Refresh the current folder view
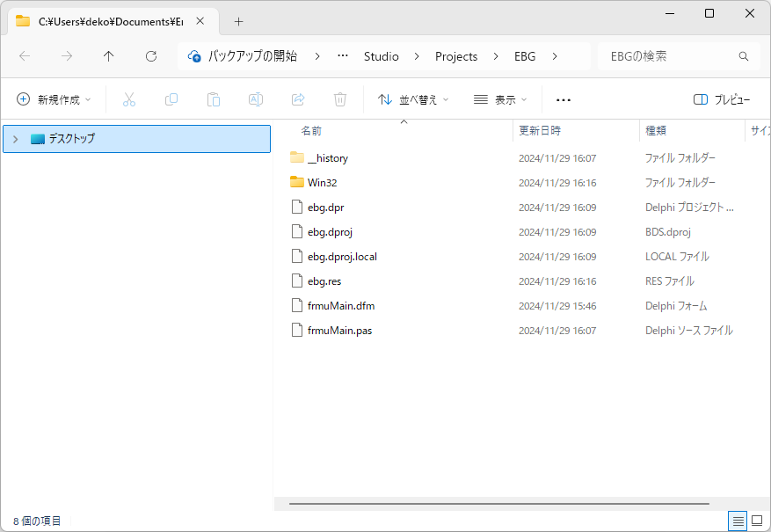Viewport: 771px width, 532px height. [x=151, y=56]
